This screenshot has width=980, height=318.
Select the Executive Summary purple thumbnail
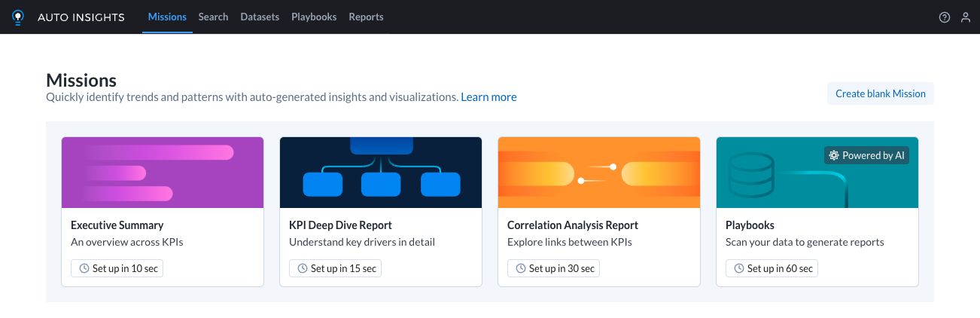click(163, 173)
